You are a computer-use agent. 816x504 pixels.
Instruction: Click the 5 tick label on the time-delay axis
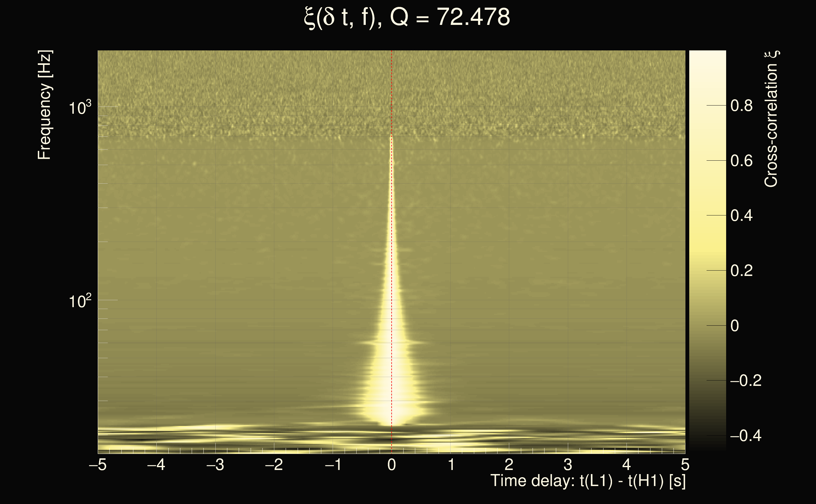click(685, 465)
